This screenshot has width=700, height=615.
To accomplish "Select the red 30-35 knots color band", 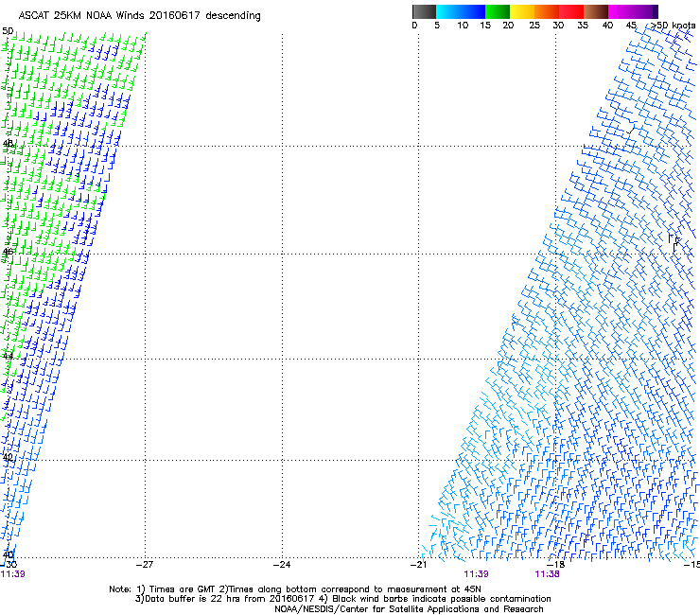I will click(x=571, y=11).
